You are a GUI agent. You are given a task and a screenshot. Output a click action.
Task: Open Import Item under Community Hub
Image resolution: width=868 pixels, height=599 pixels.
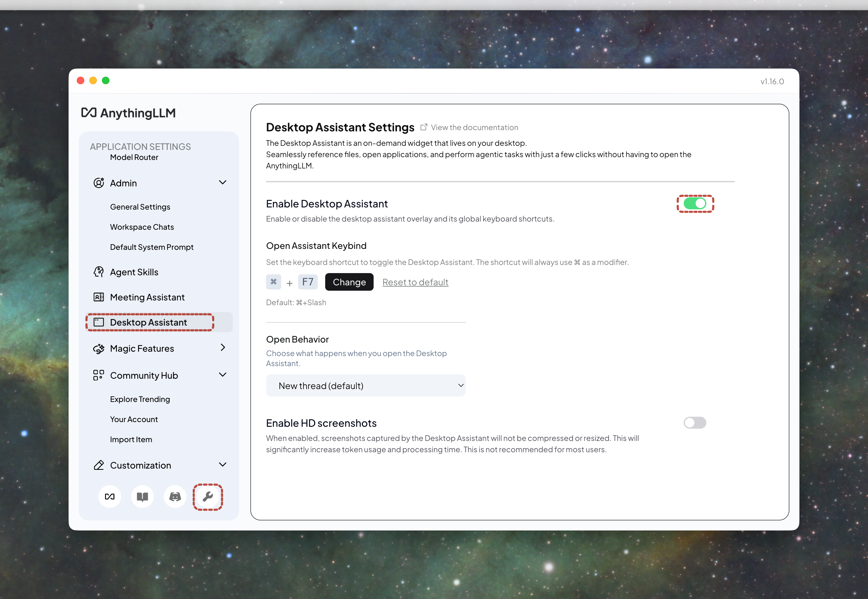click(131, 439)
